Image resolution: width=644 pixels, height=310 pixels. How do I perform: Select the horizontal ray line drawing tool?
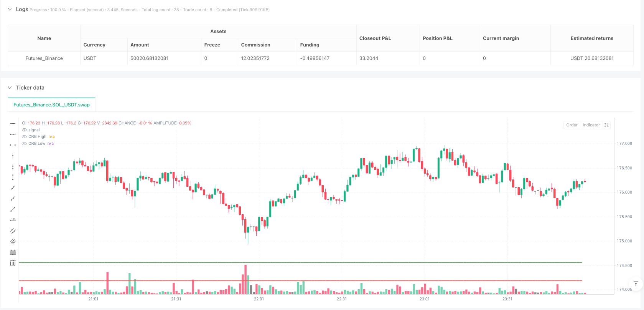13,134
